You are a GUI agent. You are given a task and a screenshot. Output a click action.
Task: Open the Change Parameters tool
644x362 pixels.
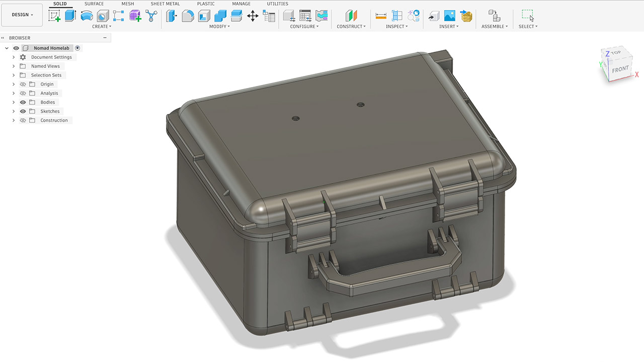pyautogui.click(x=269, y=16)
